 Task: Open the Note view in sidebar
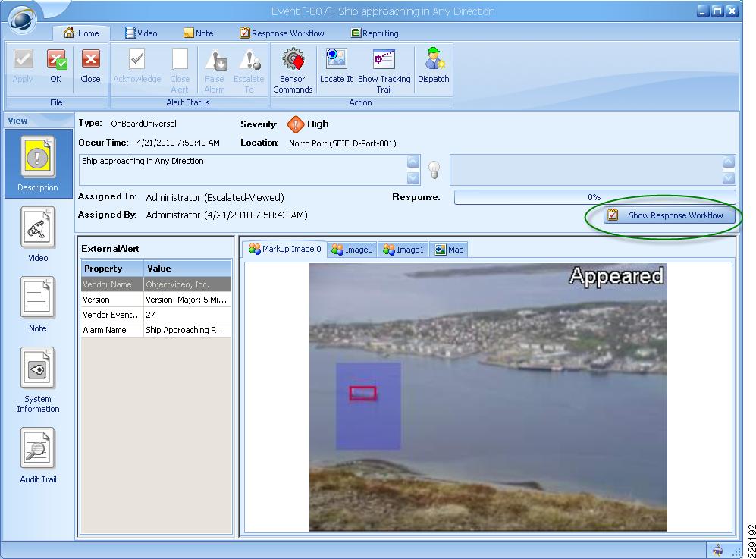[38, 305]
